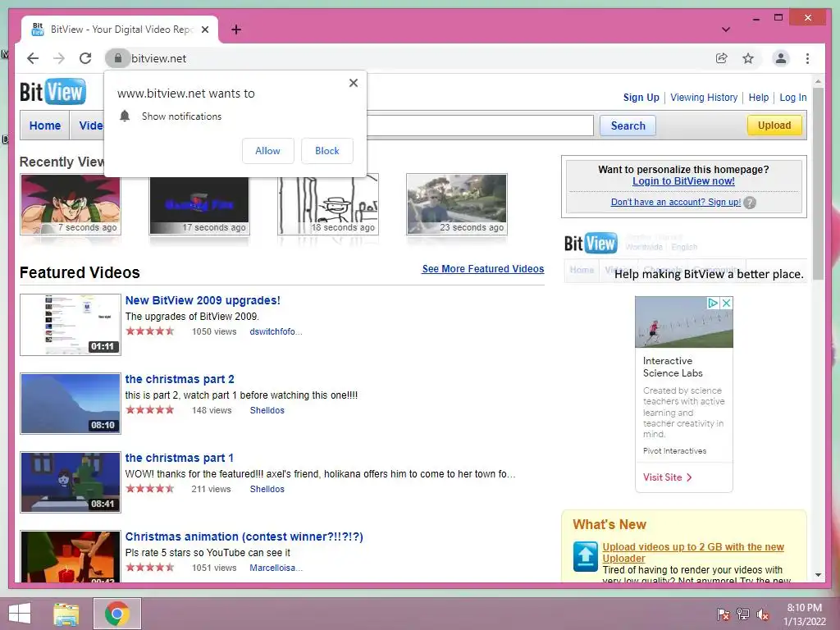Click the 01:11 video thumbnail
This screenshot has height=630, width=840.
click(x=71, y=325)
